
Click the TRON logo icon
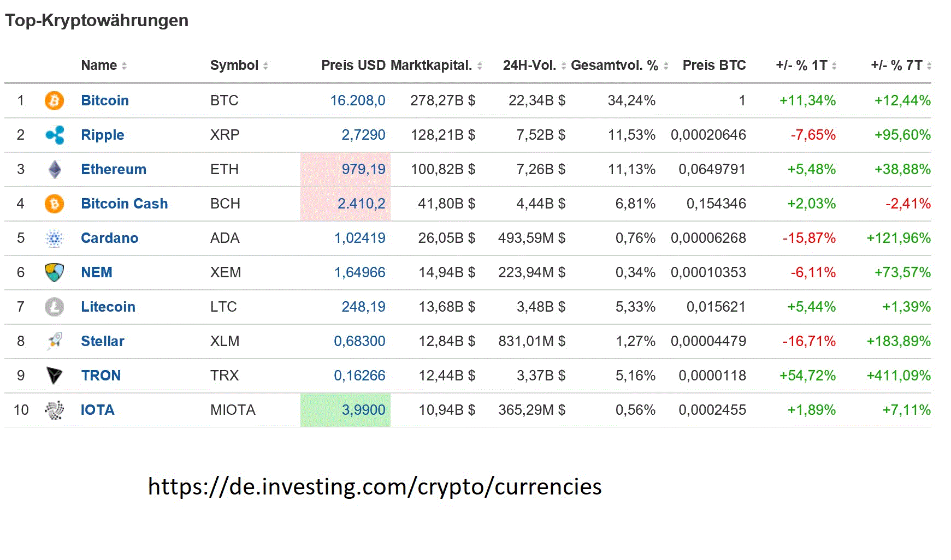(x=54, y=376)
